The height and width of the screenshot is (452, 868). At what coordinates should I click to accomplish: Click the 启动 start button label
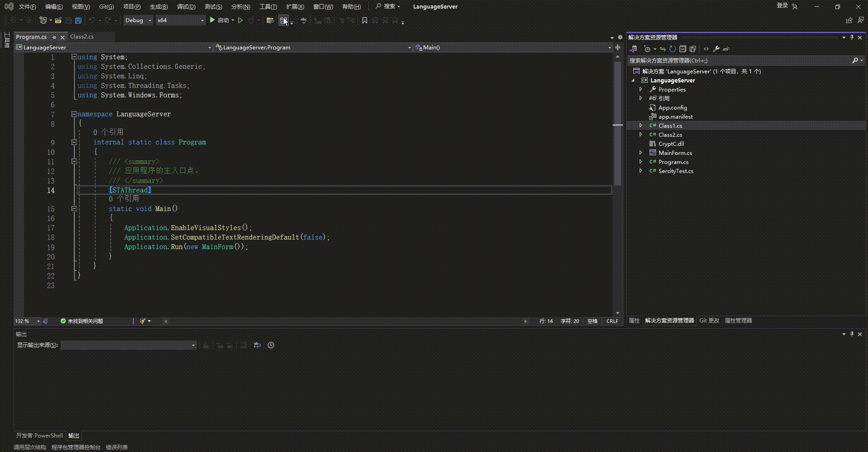pyautogui.click(x=223, y=20)
